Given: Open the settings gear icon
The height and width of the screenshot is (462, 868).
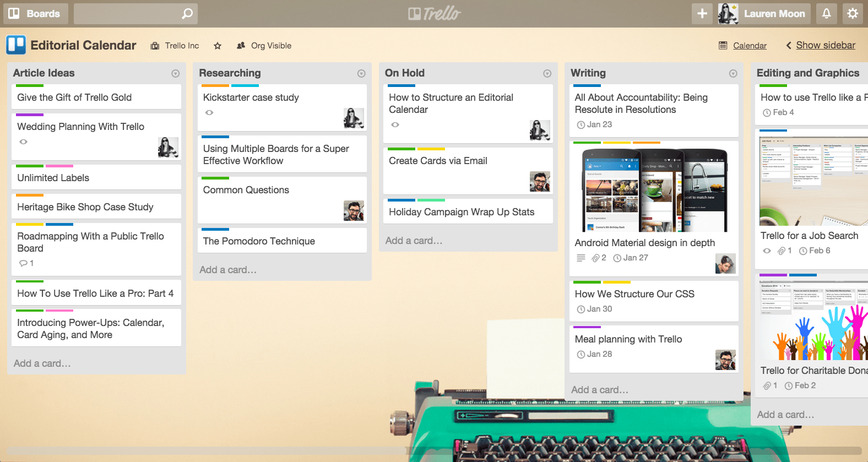Looking at the screenshot, I should click(853, 13).
